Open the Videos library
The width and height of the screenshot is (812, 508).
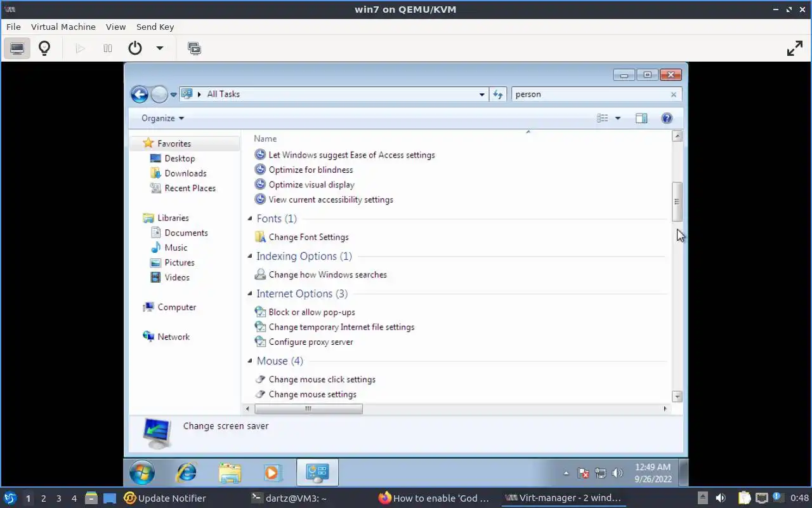177,277
